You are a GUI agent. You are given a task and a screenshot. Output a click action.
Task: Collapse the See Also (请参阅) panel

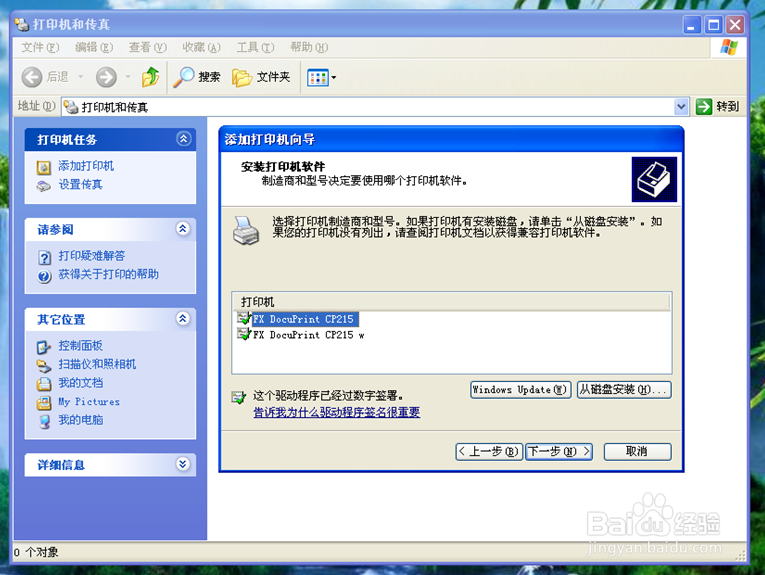pos(183,229)
